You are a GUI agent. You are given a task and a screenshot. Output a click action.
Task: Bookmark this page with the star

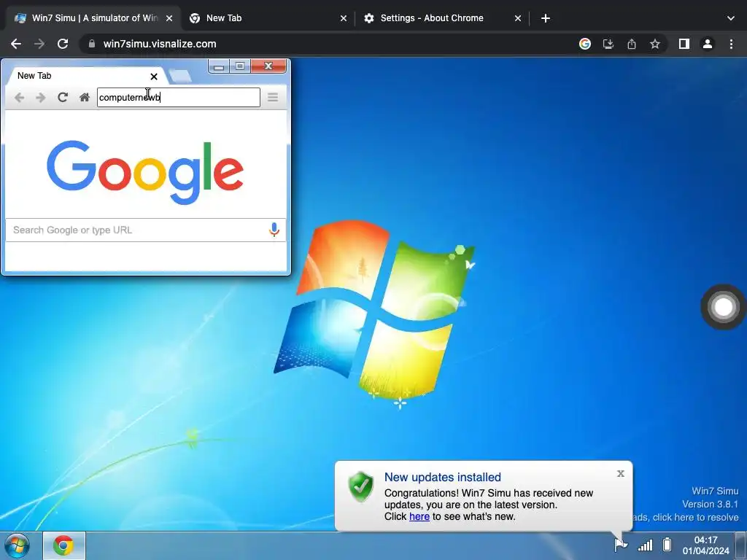pos(655,44)
